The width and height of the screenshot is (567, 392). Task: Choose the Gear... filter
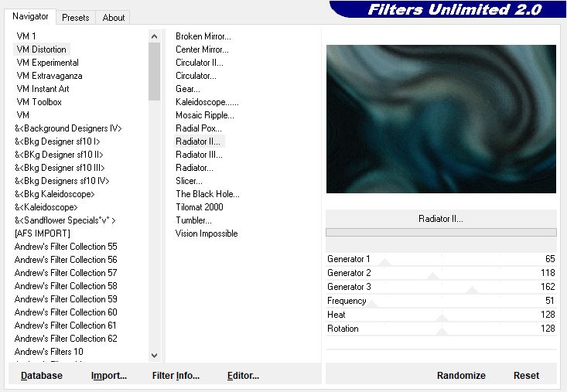(x=188, y=89)
